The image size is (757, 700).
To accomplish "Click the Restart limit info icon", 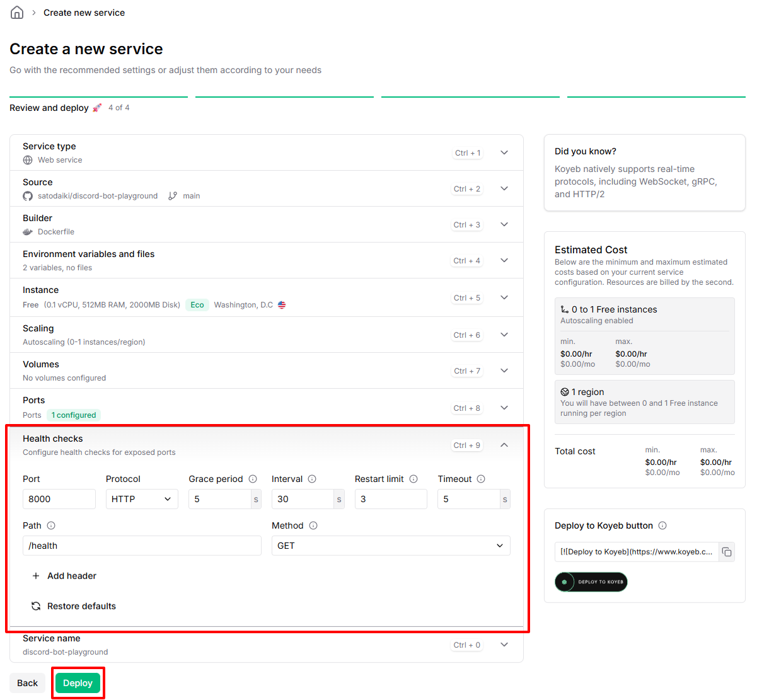I will (413, 479).
